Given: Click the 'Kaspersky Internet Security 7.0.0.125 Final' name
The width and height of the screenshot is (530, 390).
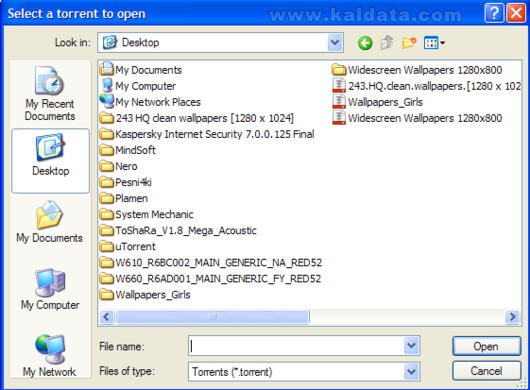Looking at the screenshot, I should tap(215, 134).
